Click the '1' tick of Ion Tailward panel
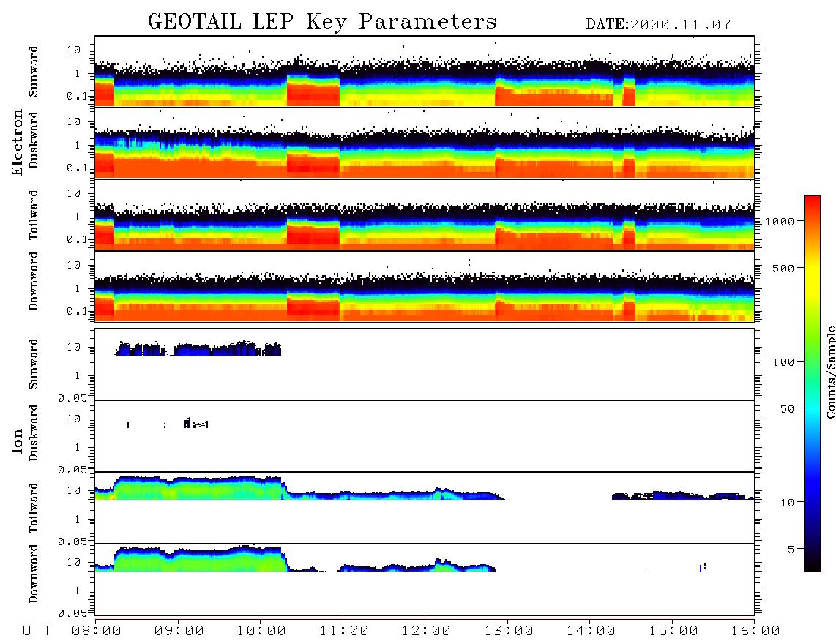Viewport: 836px width, 644px height. click(x=78, y=519)
